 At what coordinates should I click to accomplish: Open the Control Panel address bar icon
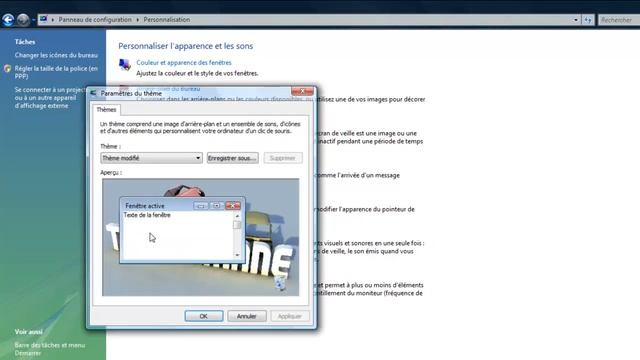click(x=44, y=19)
